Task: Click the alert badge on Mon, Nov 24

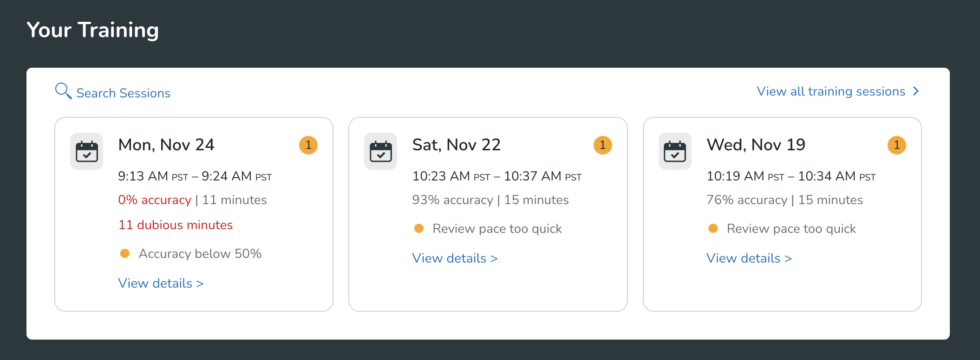Action: 308,145
